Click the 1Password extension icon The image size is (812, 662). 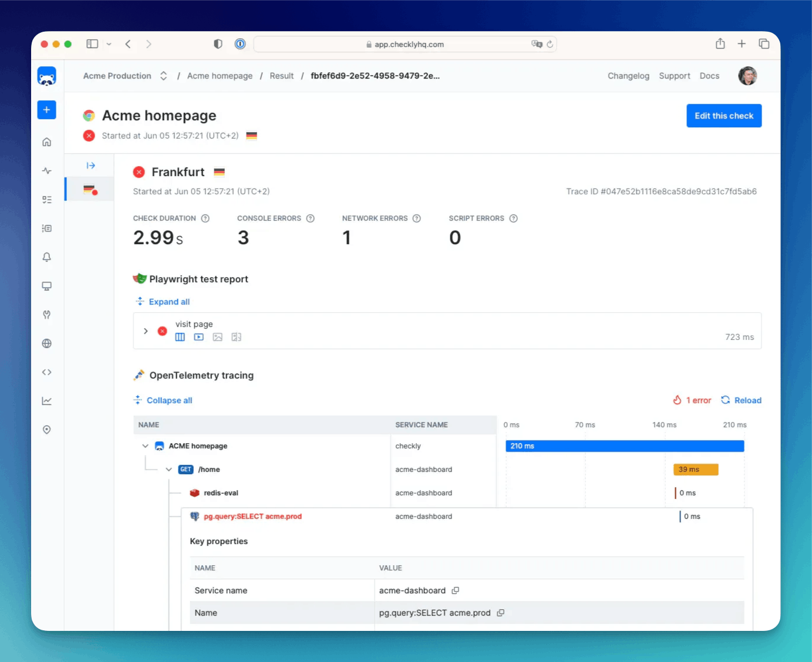(x=240, y=44)
